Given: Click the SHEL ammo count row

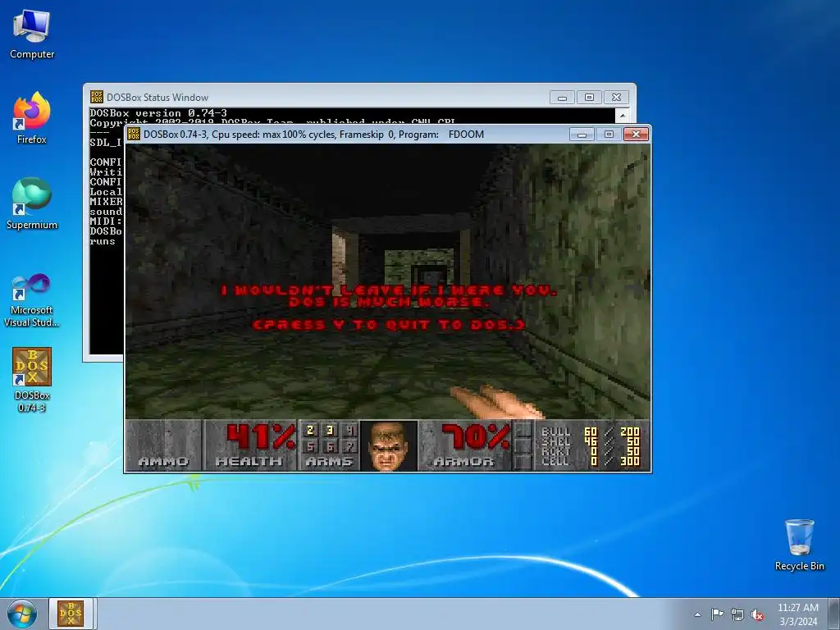Looking at the screenshot, I should tap(591, 441).
